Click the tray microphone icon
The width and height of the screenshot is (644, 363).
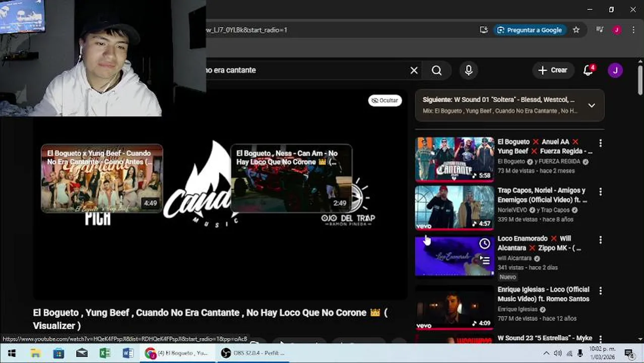[x=581, y=353]
